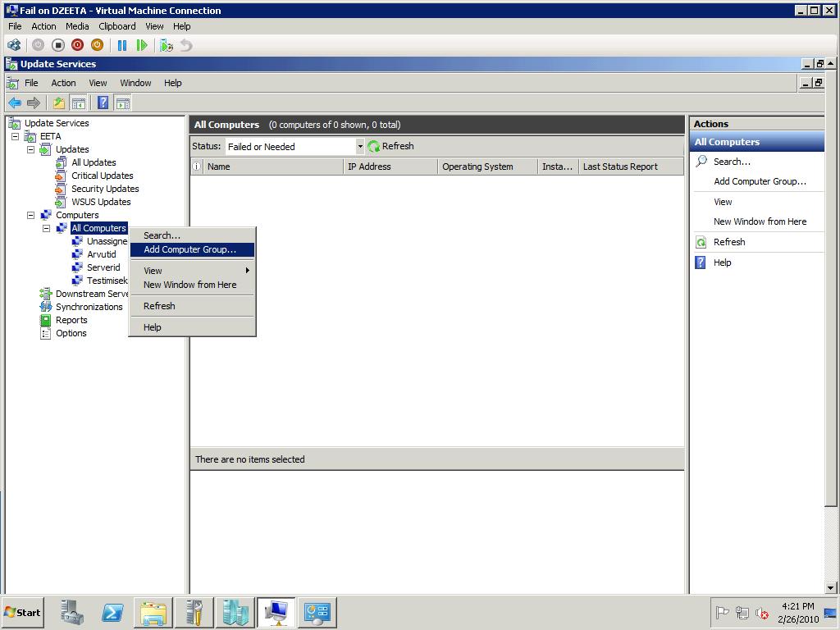
Task: Open Options in the tree
Action: [71, 333]
